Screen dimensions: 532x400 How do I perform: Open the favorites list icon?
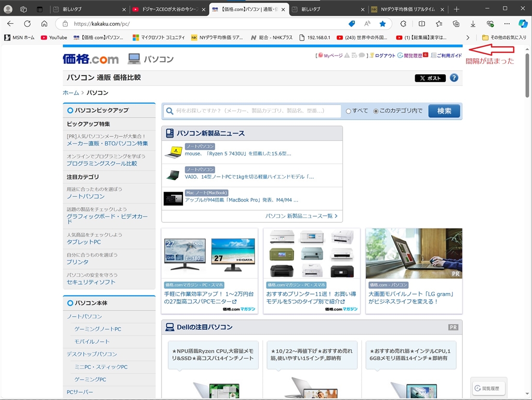[439, 23]
